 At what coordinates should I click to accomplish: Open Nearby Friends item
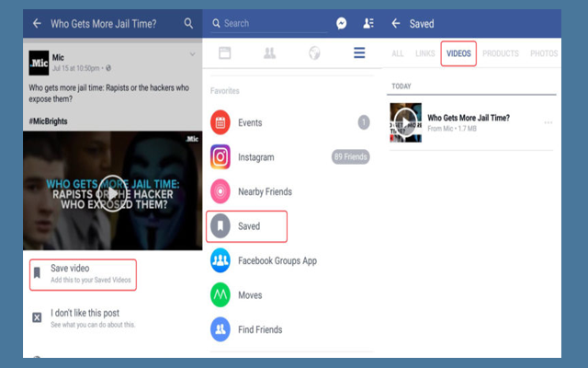(x=265, y=191)
